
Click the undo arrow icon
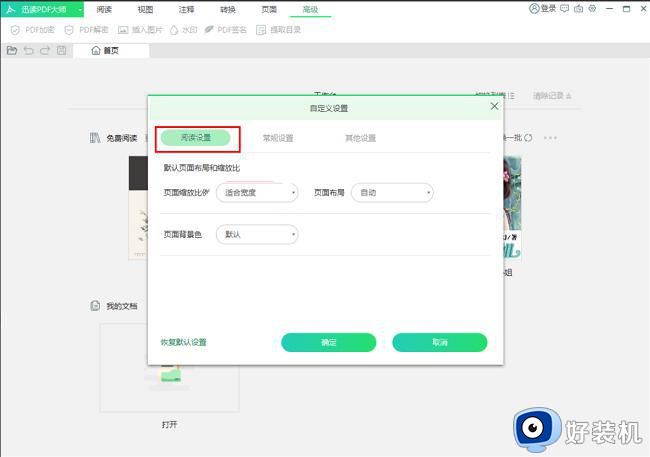pos(28,51)
